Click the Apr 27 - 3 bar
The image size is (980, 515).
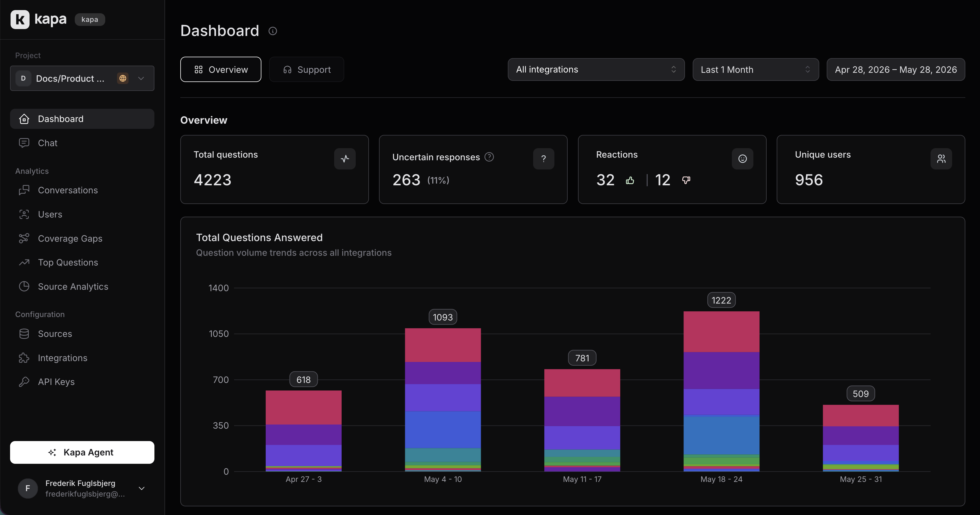[304, 431]
